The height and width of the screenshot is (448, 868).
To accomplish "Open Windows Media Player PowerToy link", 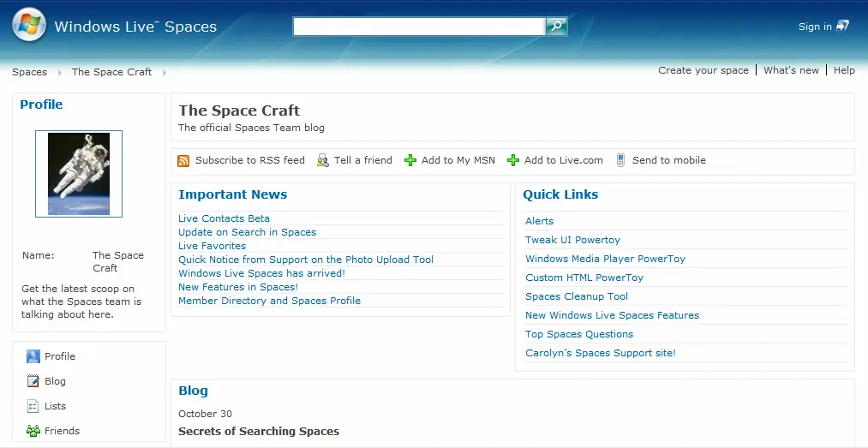I will click(605, 259).
